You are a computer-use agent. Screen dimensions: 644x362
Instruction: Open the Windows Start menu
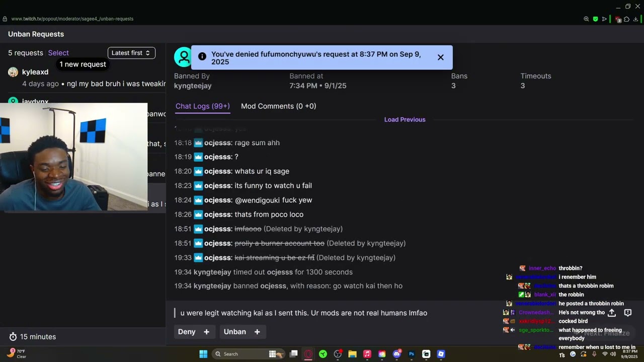[x=203, y=354]
